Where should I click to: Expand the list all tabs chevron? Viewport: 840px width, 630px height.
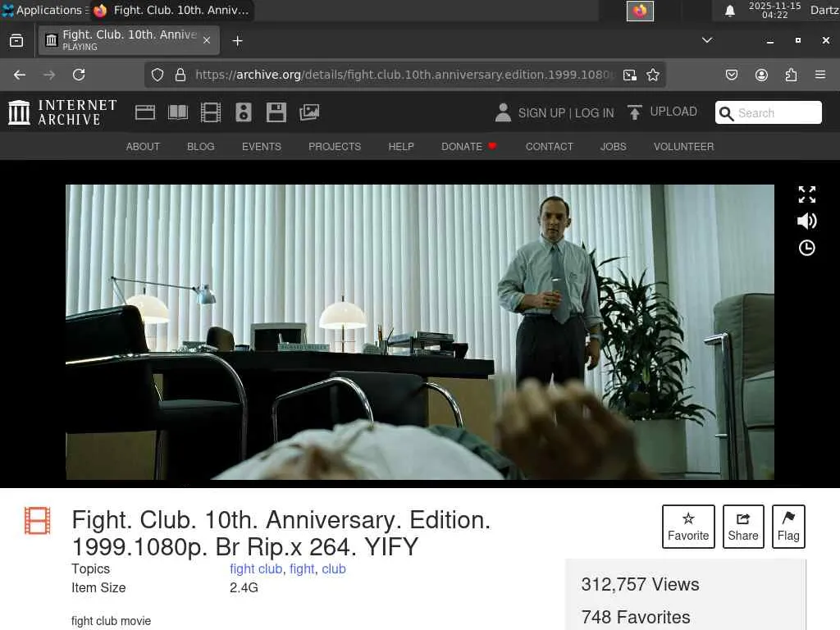(x=707, y=40)
